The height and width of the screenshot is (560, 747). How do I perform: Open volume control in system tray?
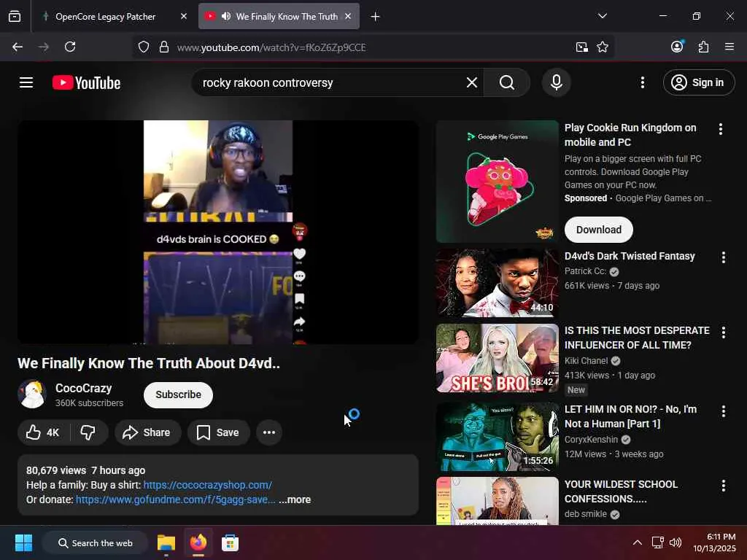click(x=676, y=542)
